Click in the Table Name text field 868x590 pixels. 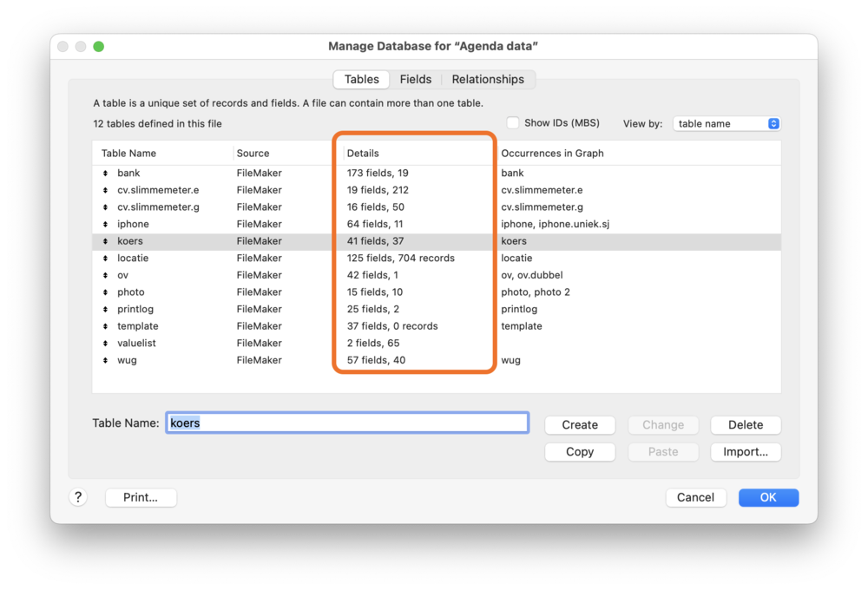347,423
